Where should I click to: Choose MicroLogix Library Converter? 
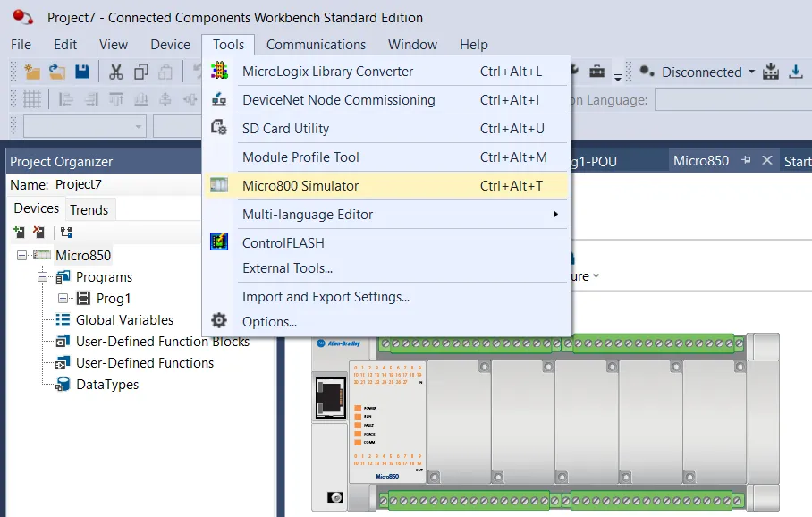point(387,71)
